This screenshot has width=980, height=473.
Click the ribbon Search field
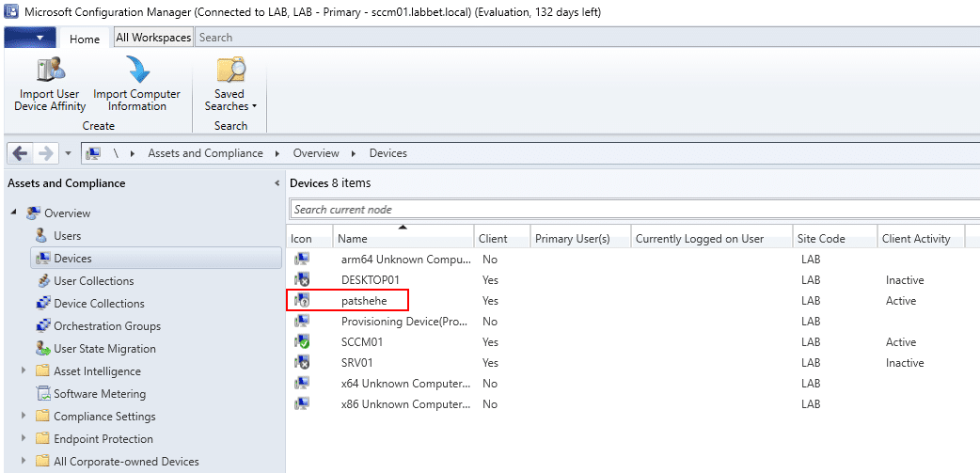(x=588, y=38)
